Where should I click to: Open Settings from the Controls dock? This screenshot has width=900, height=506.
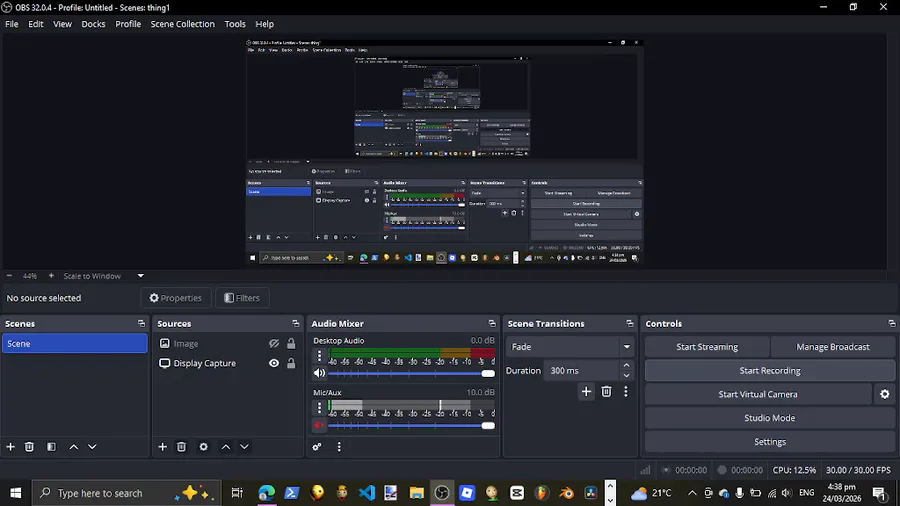(x=770, y=442)
